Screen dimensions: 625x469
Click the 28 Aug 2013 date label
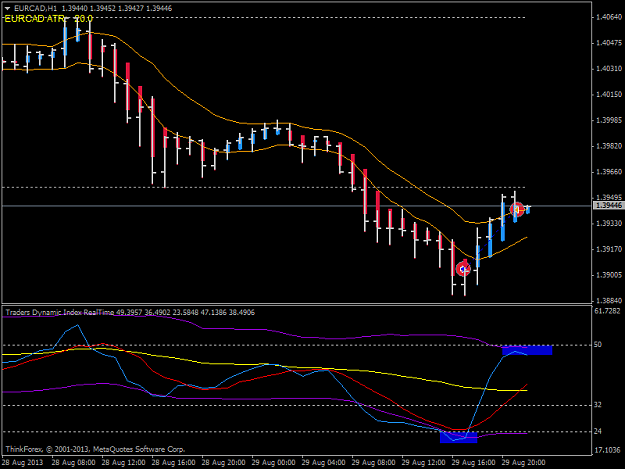point(22,463)
